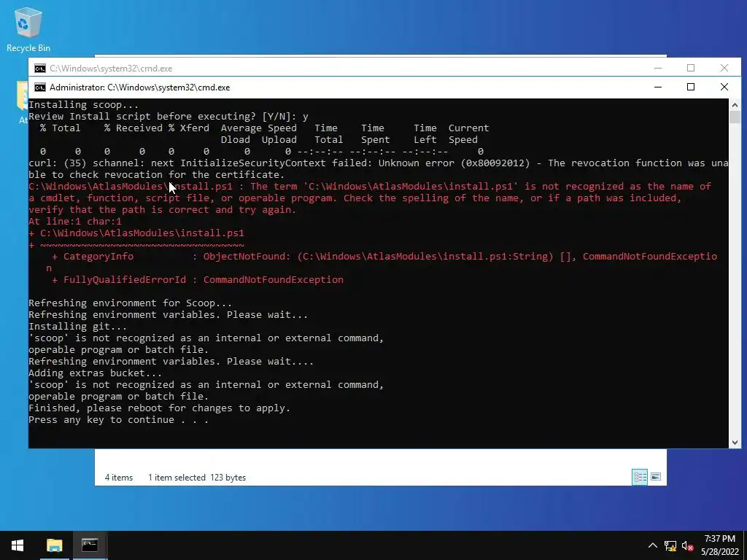
Task: Click the 'Press any key to continue' line
Action: click(118, 419)
